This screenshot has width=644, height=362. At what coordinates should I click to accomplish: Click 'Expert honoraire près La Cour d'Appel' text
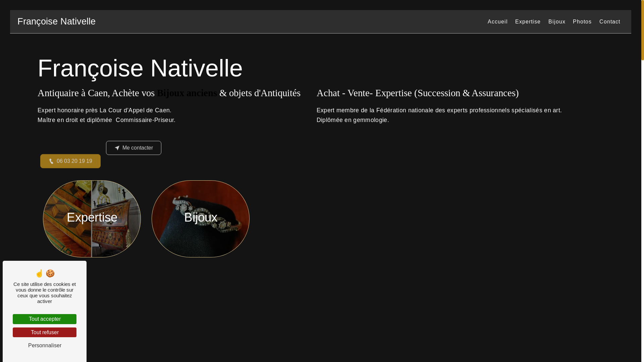point(104,110)
